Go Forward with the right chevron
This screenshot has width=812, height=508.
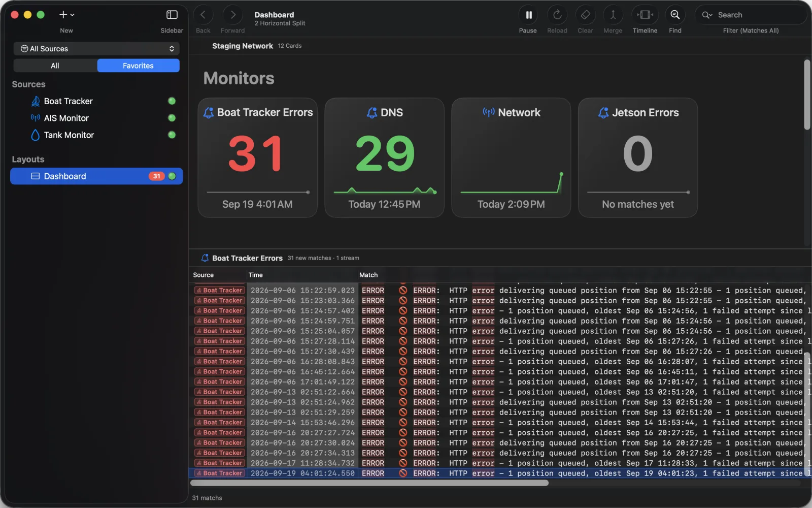(x=232, y=15)
